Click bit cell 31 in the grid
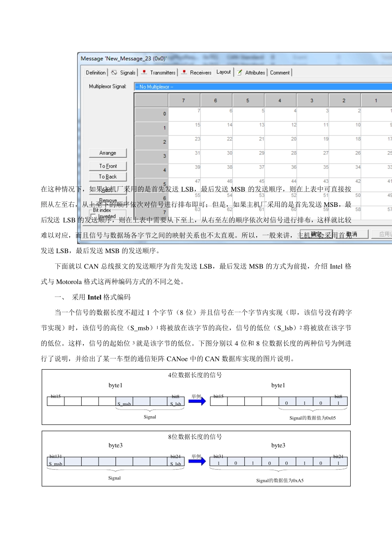Viewport: 392px width, 555px height. click(x=184, y=157)
